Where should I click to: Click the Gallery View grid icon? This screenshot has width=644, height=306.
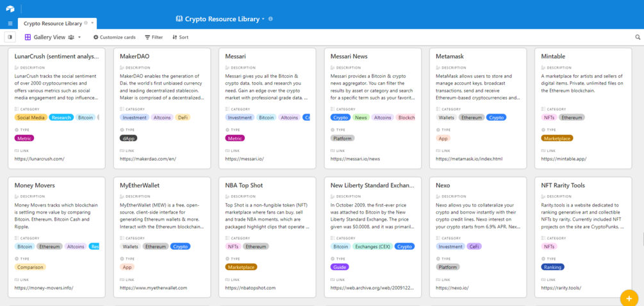[28, 37]
